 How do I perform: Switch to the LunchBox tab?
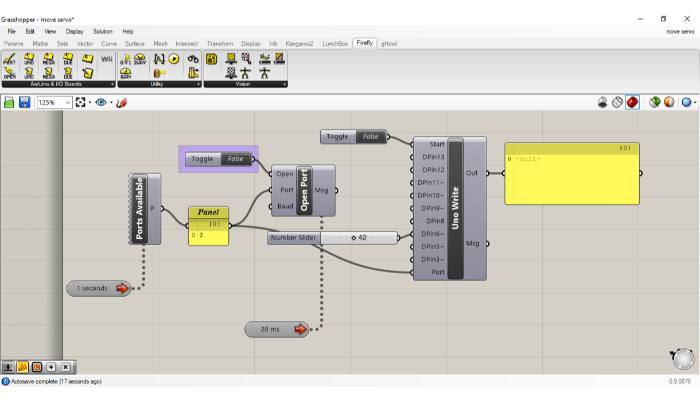(335, 44)
